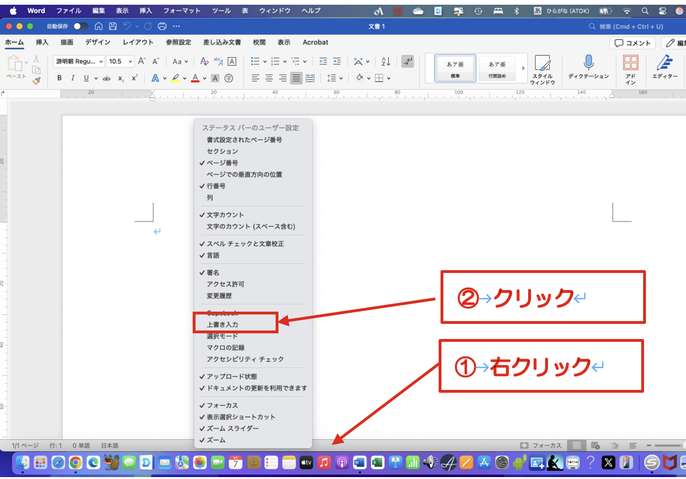Apply bold formatting with B button
Image resolution: width=686 pixels, height=479 pixels.
[x=58, y=78]
